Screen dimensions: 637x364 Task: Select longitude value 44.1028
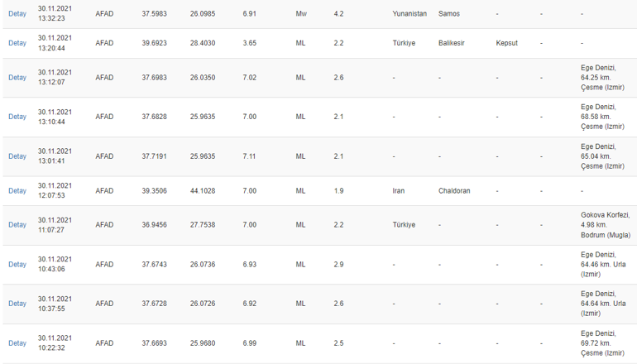click(x=203, y=190)
